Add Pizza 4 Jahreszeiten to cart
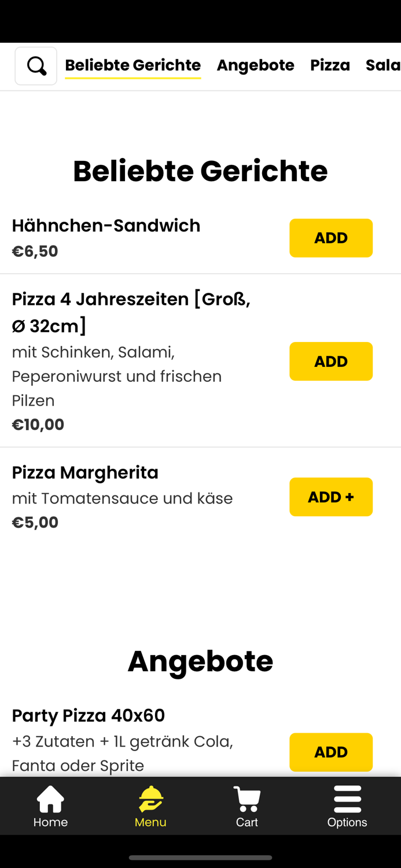Image resolution: width=401 pixels, height=868 pixels. pyautogui.click(x=330, y=361)
